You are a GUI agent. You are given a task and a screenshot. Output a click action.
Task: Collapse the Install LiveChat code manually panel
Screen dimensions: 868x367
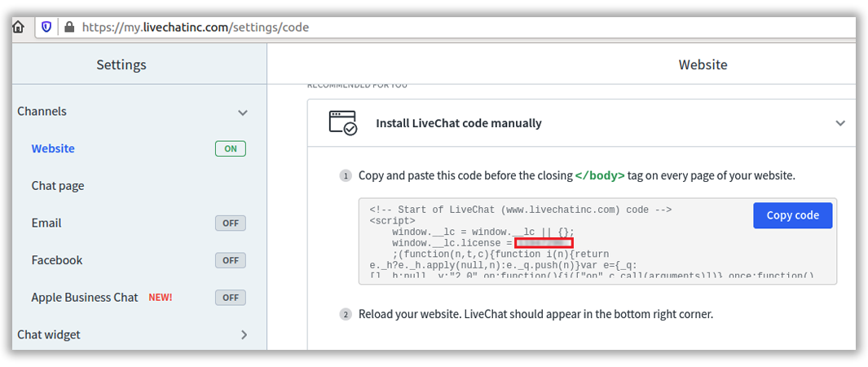coord(840,123)
